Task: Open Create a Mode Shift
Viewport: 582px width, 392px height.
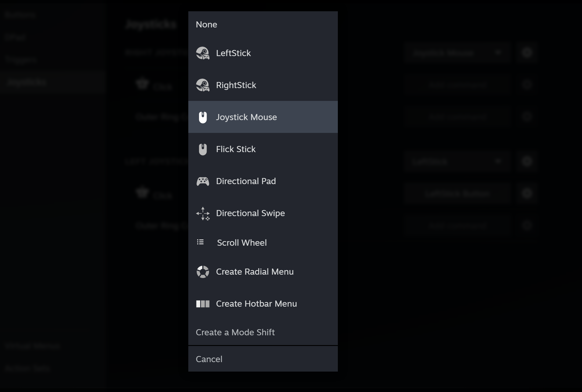Action: tap(235, 332)
